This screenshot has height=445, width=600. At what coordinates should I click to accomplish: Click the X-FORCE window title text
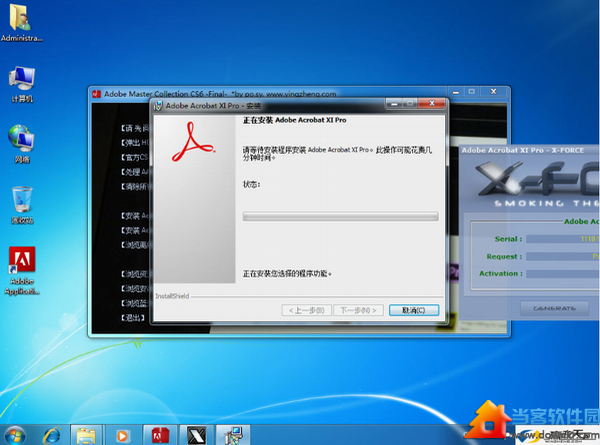pos(522,150)
